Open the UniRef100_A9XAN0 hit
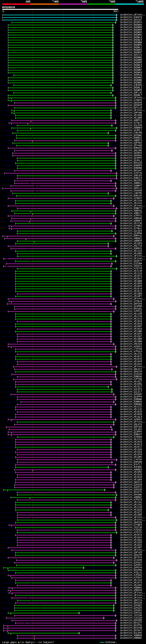The height and width of the screenshot is (644, 146). click(131, 495)
